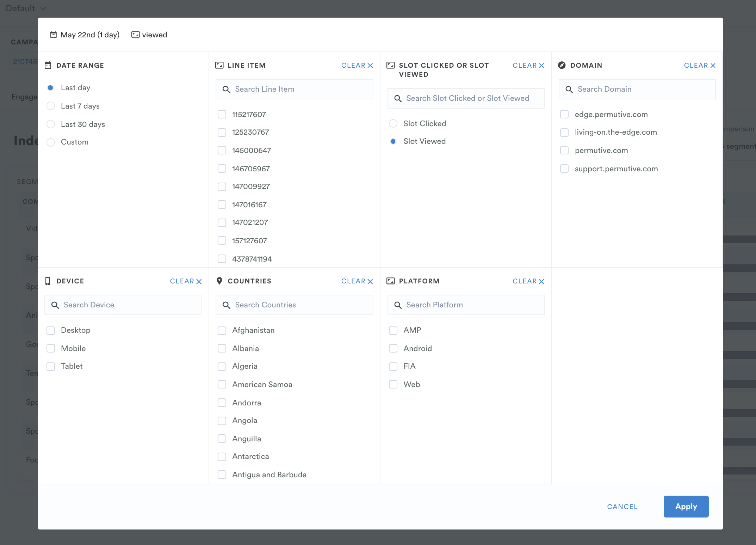The width and height of the screenshot is (756, 545).
Task: Cancel the filter dialog
Action: point(622,507)
